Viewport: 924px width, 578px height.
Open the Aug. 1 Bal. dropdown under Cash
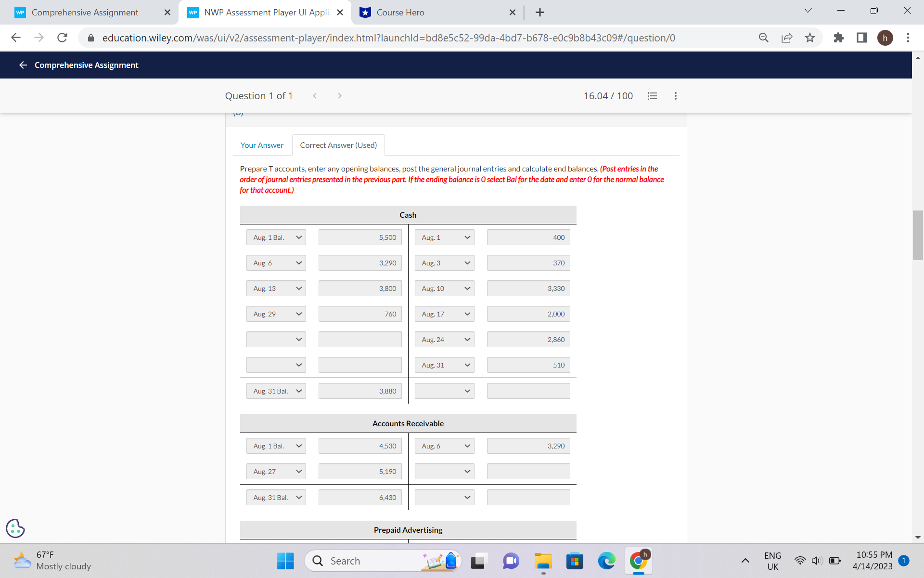point(276,237)
